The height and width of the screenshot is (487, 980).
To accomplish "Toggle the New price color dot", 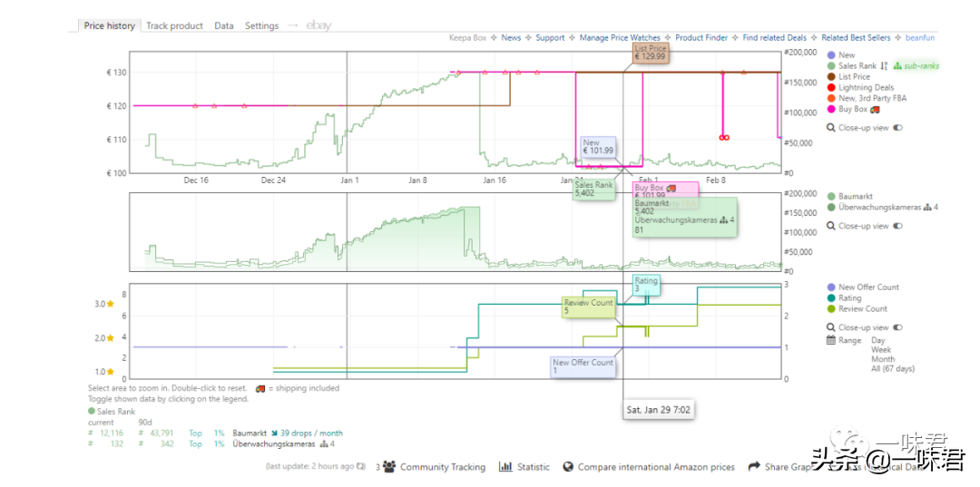I will (x=830, y=55).
